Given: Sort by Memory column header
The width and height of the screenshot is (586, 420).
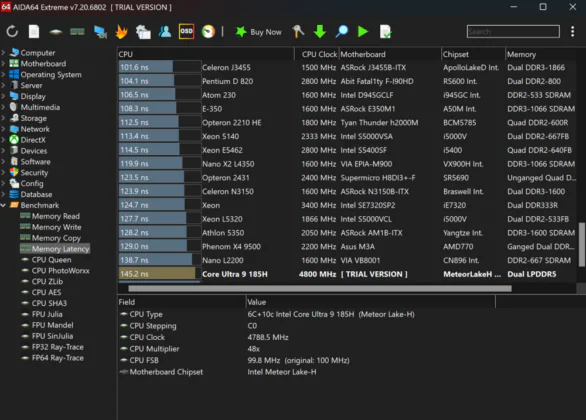Looking at the screenshot, I should click(541, 54).
